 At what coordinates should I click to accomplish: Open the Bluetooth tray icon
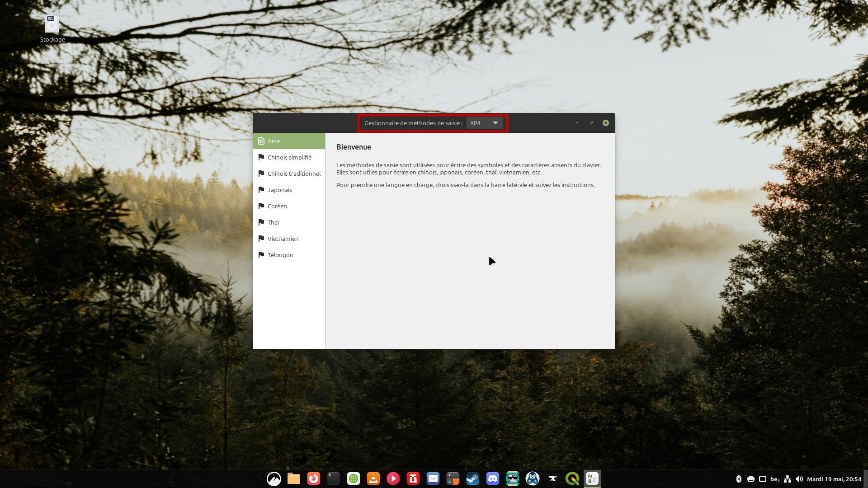[739, 479]
